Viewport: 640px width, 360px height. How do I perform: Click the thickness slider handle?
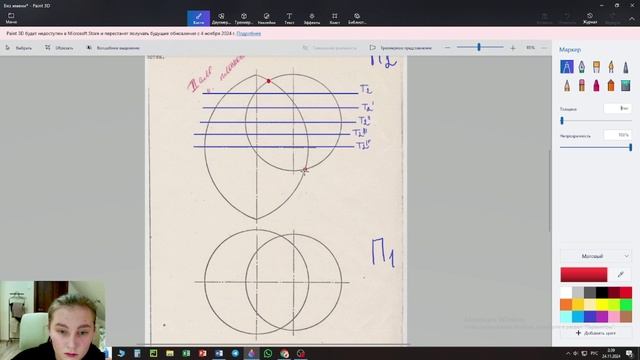[x=562, y=121]
